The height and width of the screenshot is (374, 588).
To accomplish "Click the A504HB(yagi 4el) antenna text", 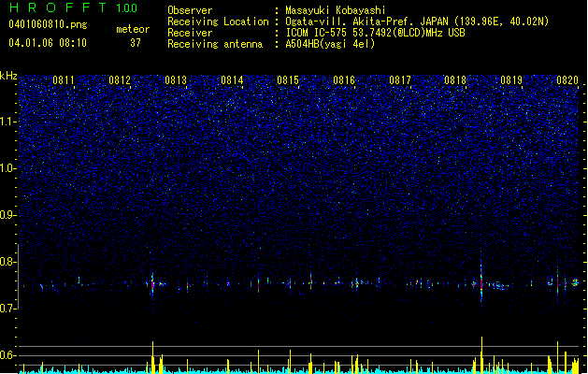I will pos(330,44).
